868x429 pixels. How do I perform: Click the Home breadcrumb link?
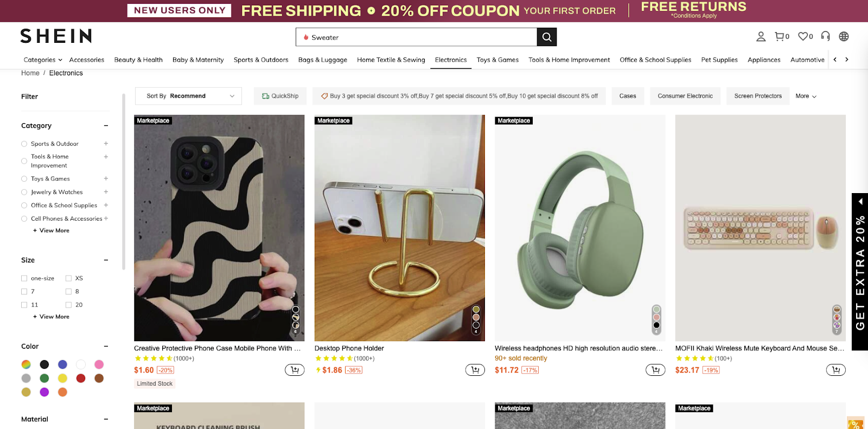coord(30,73)
